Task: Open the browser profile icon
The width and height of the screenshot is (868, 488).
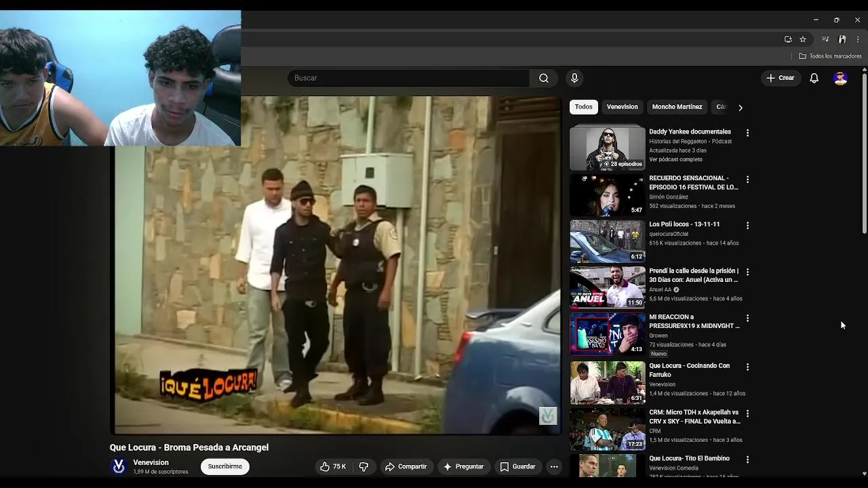Action: 842,39
